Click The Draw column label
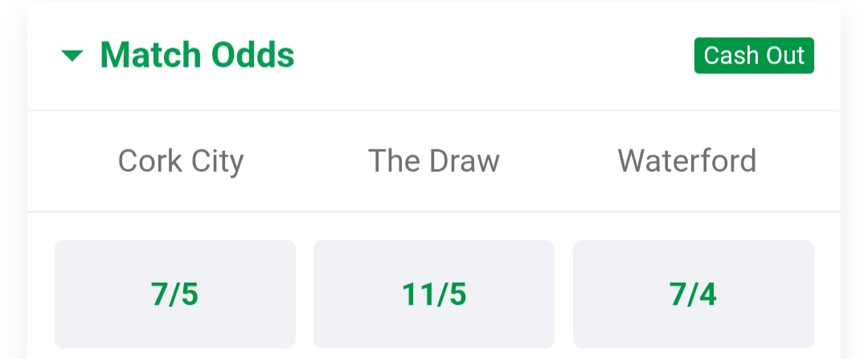The height and width of the screenshot is (359, 868). [x=434, y=161]
